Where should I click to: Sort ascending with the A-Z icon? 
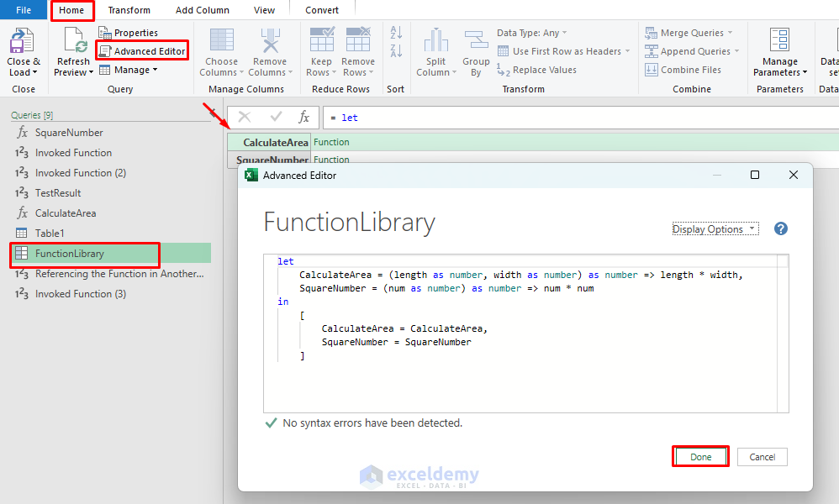(x=396, y=33)
